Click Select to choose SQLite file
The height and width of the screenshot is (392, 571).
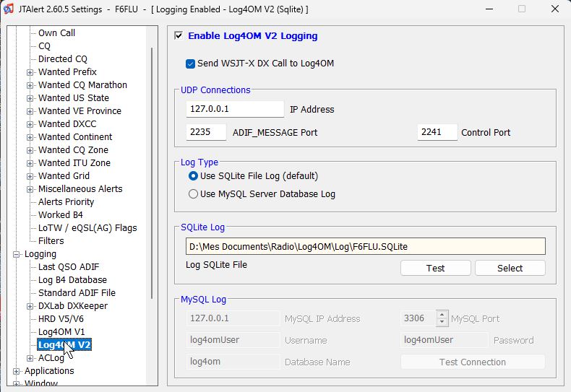(510, 269)
